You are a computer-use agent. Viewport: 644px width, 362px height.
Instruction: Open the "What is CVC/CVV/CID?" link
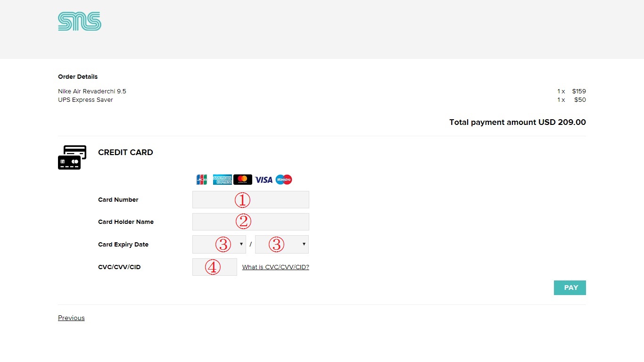coord(275,267)
